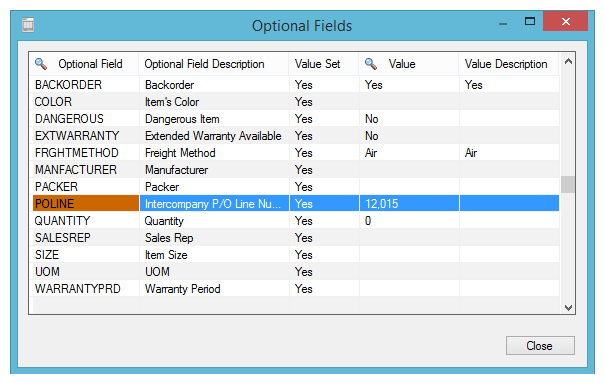The height and width of the screenshot is (384, 605).
Task: Click the FRGHTMETHOD value cell Air
Action: tap(409, 152)
